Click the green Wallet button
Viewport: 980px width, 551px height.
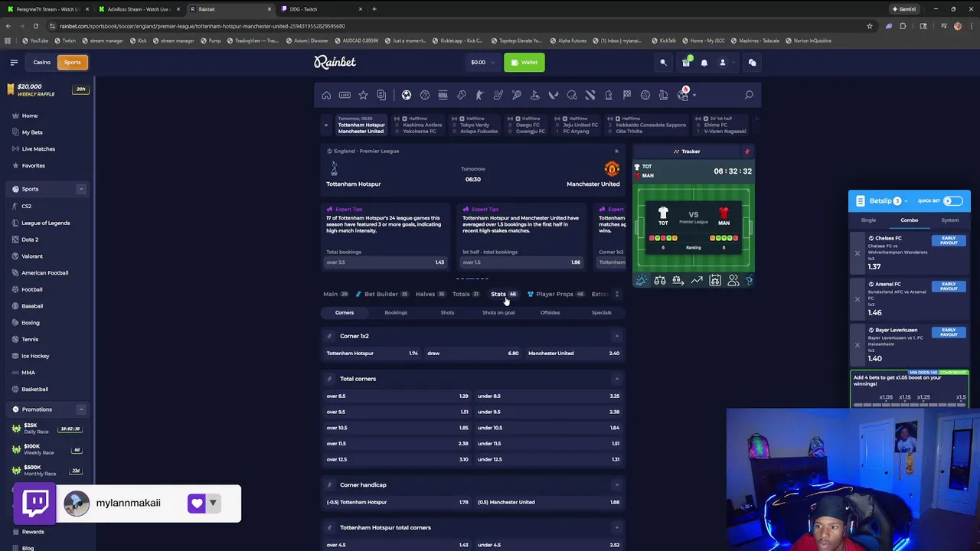(524, 63)
